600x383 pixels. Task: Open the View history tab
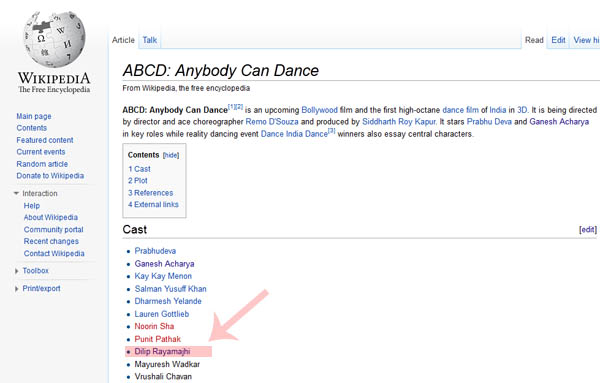[586, 40]
